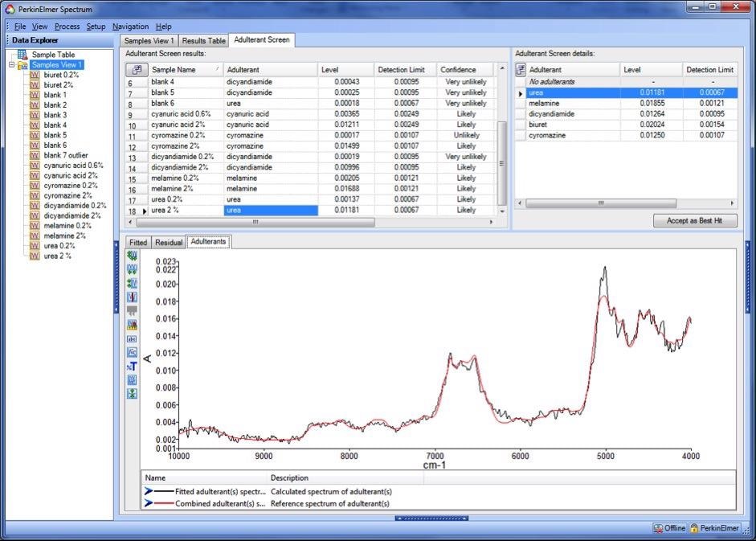Click the Accept as Best Hit button
Image resolution: width=756 pixels, height=541 pixels.
point(695,220)
